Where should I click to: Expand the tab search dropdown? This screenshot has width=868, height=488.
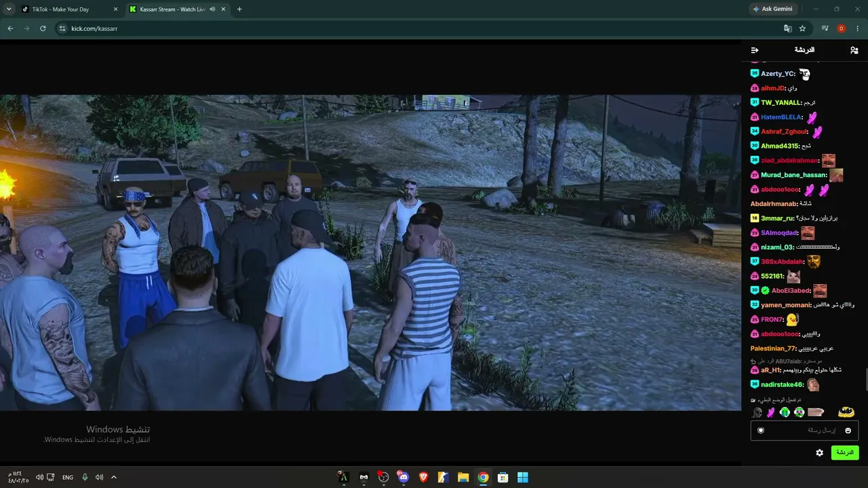9,9
